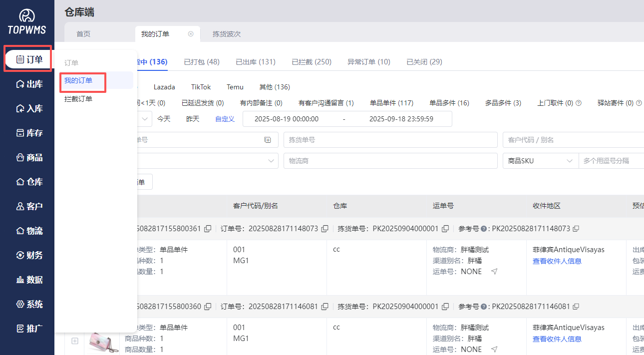Copy order number 20250828171148073
Screen dimensions: 644x355
point(325,229)
